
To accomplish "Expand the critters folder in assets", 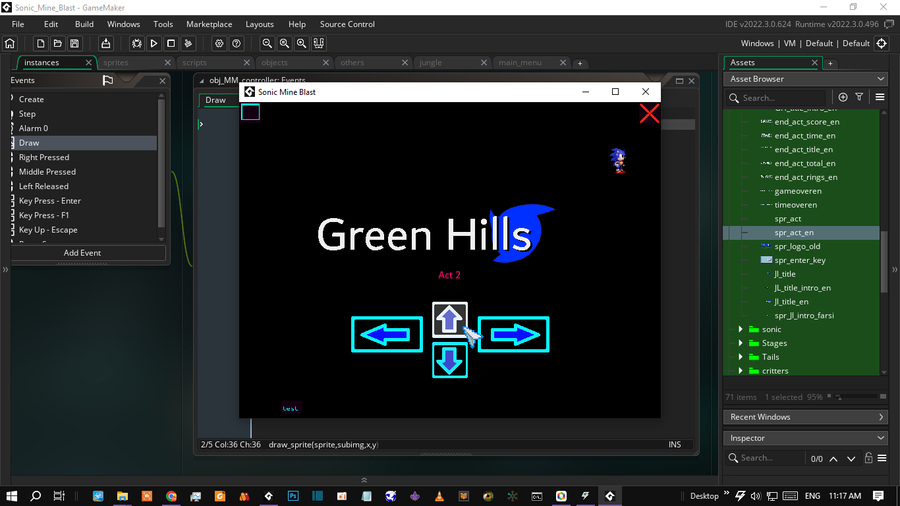I will [740, 371].
